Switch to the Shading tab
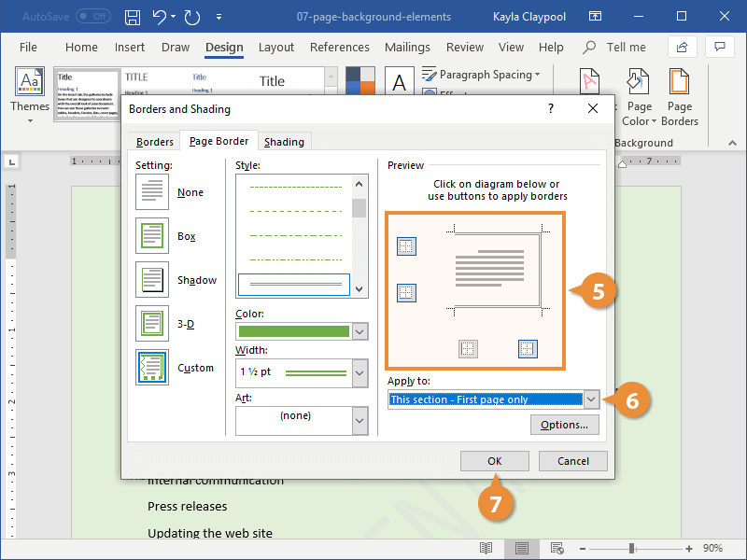This screenshot has width=747, height=560. [284, 141]
